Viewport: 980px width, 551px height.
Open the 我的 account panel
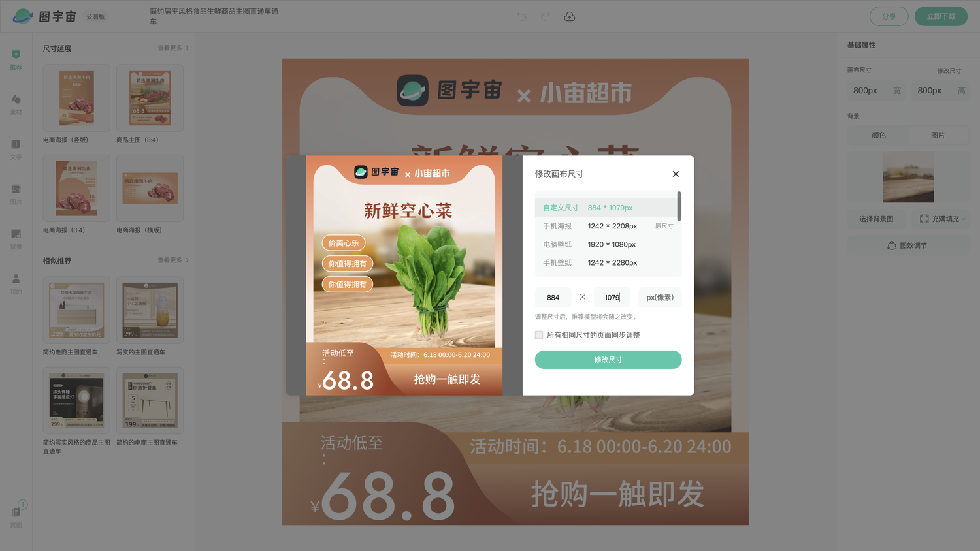click(16, 284)
